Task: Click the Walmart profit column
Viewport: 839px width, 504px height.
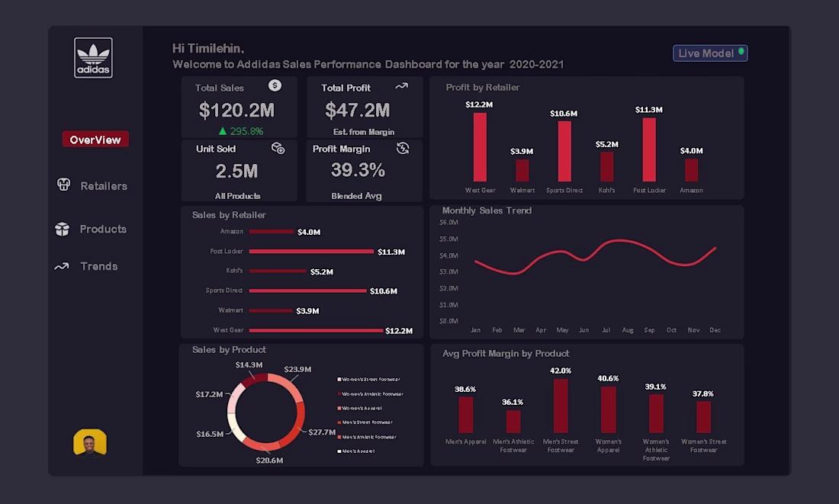Action: [x=522, y=171]
